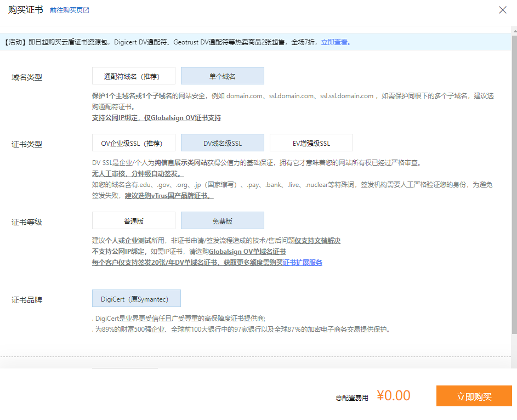Image resolution: width=517 pixels, height=420 pixels.
Task: Click the 立即购买 orange button
Action: click(474, 396)
